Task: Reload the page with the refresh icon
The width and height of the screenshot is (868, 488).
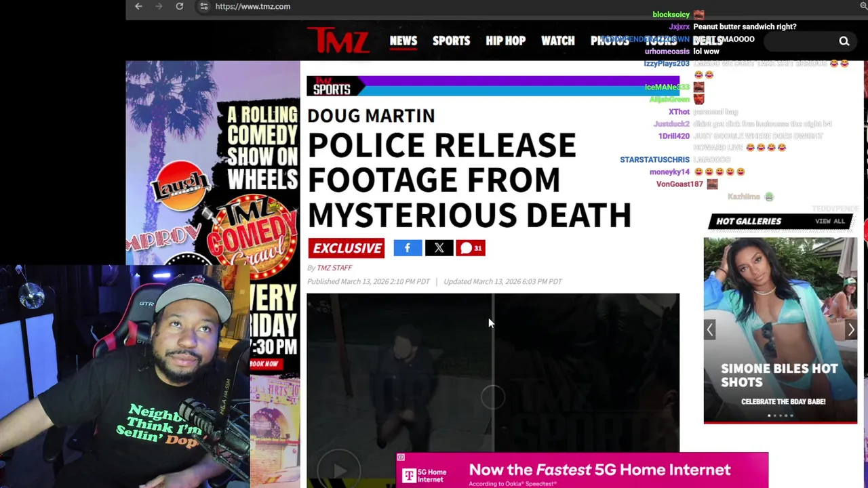Action: tap(180, 6)
